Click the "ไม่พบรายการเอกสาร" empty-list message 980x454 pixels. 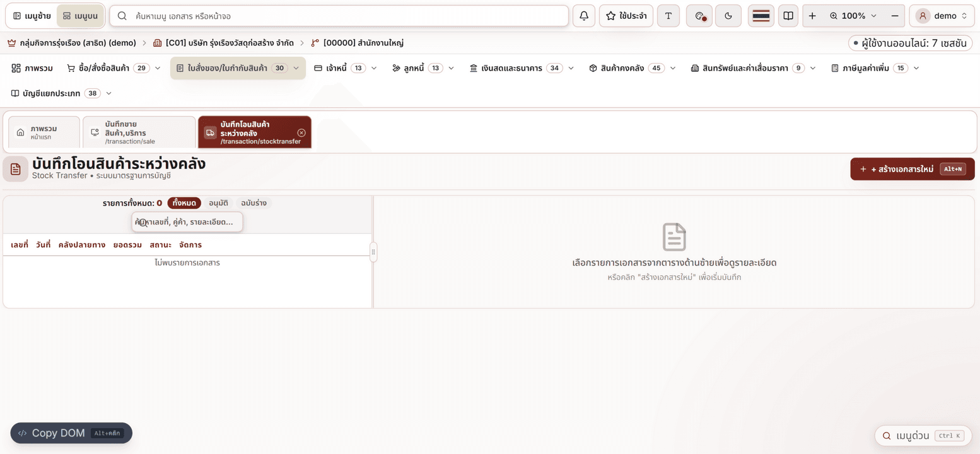click(187, 262)
